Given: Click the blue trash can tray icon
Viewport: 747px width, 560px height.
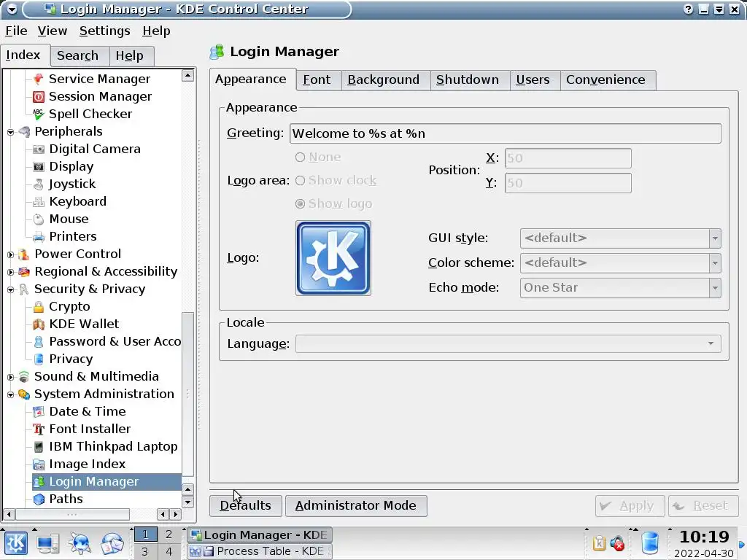Looking at the screenshot, I should 650,542.
